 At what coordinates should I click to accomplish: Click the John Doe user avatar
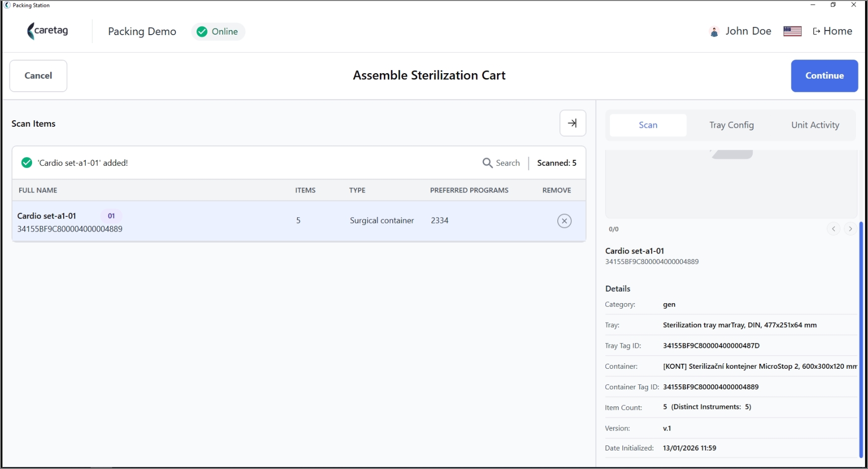pos(714,32)
